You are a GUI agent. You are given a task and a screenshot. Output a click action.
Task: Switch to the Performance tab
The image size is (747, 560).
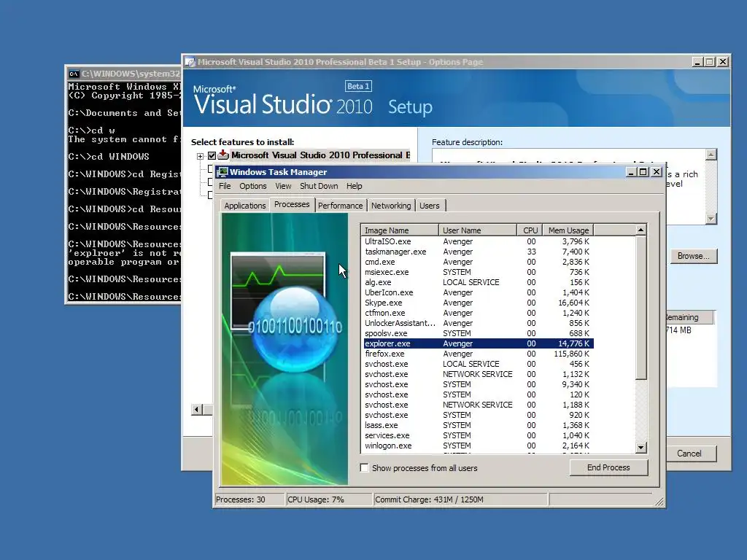(340, 205)
